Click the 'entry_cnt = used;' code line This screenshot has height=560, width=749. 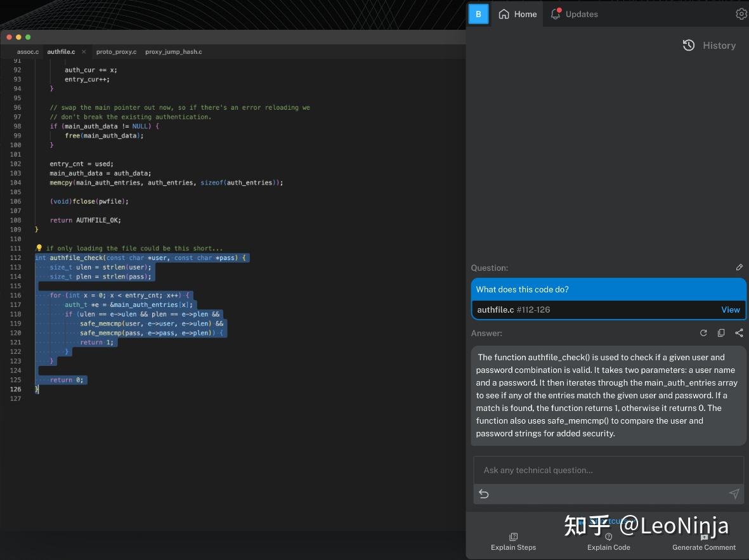[x=82, y=164]
